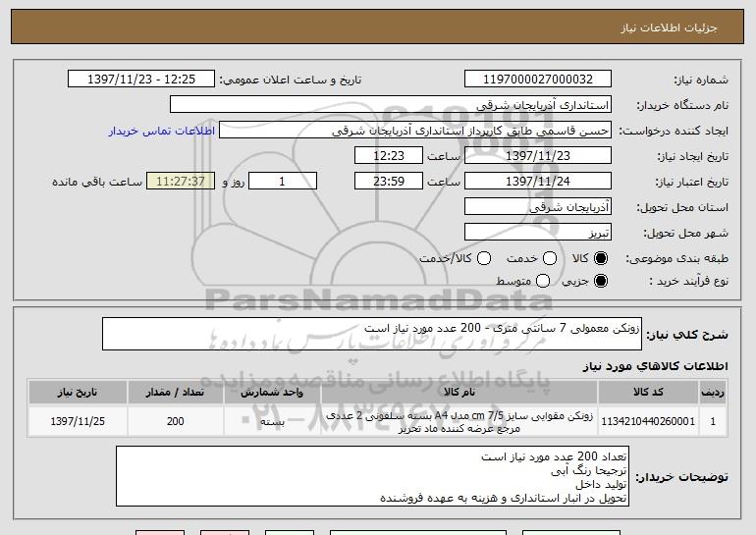Click the remaining days field showing 1
This screenshot has width=756, height=535.
[x=283, y=182]
